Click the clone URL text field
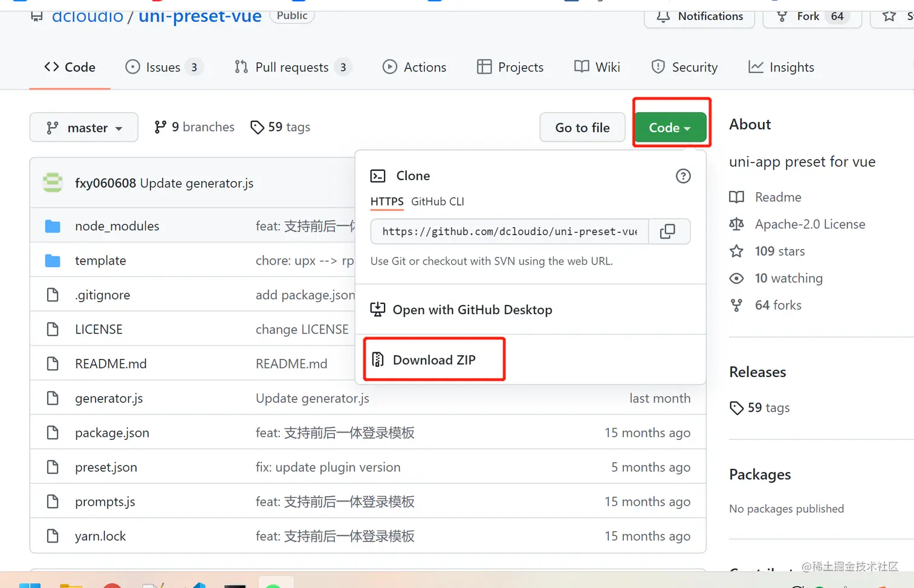The width and height of the screenshot is (914, 588). pos(510,231)
